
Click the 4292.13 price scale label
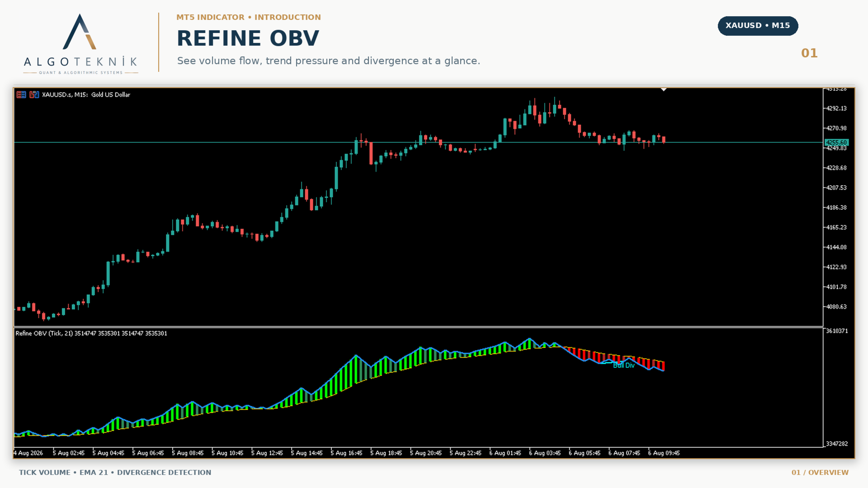[836, 108]
